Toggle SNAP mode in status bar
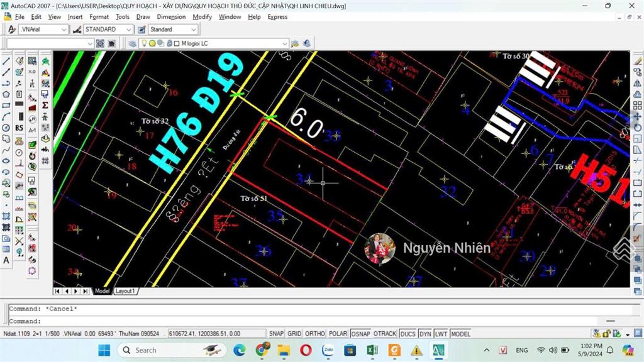 click(277, 334)
